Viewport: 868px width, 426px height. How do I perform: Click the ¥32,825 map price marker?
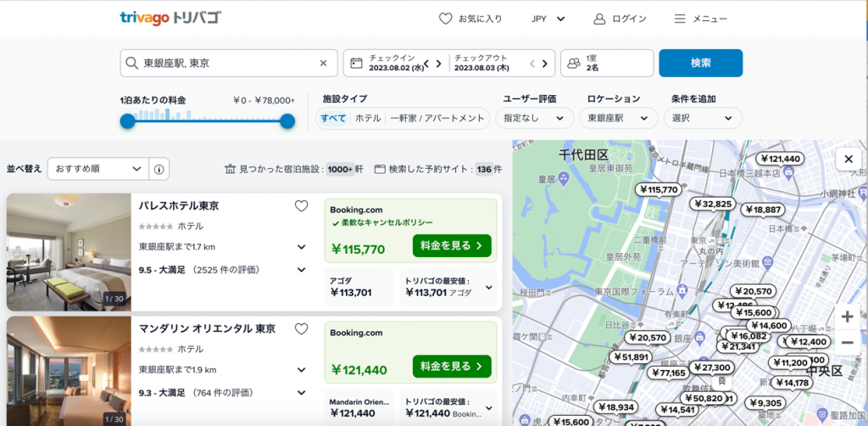(713, 204)
